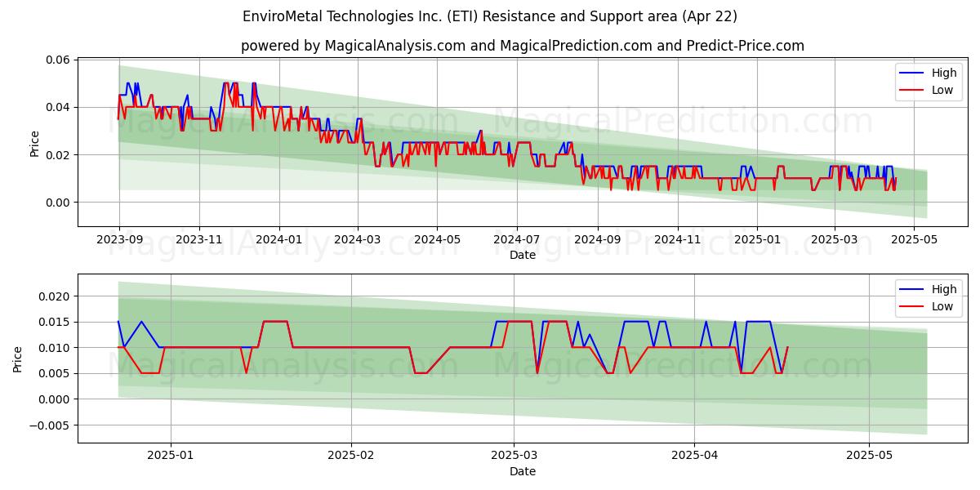Click the '2024-07' x-axis label
Viewport: 980px width, 490px height.
(516, 240)
